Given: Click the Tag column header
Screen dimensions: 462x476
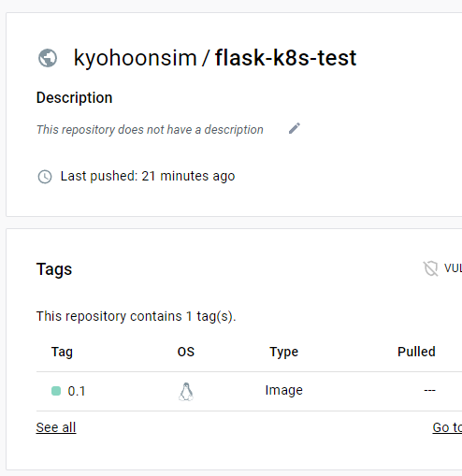Looking at the screenshot, I should (x=62, y=352).
